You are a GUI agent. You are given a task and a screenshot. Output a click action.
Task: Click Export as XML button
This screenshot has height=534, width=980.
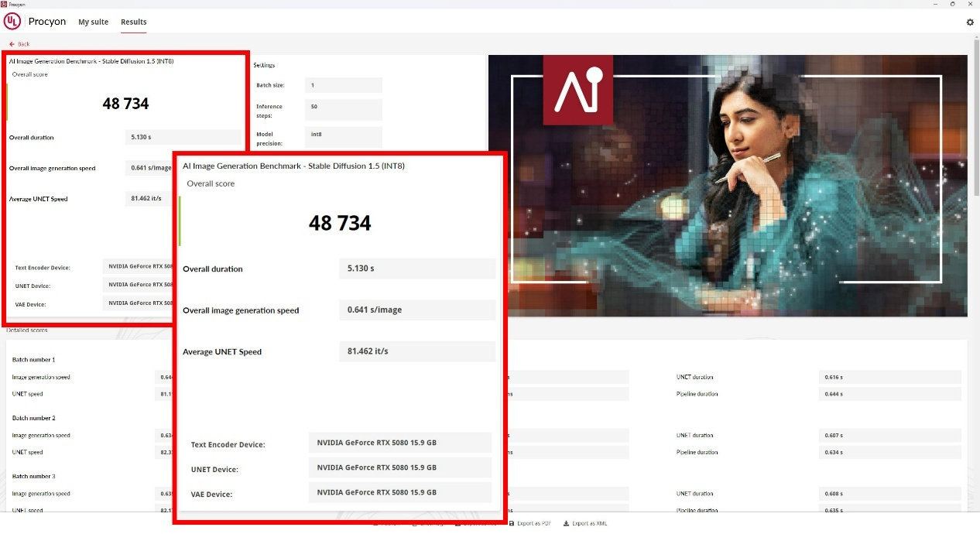(x=585, y=524)
